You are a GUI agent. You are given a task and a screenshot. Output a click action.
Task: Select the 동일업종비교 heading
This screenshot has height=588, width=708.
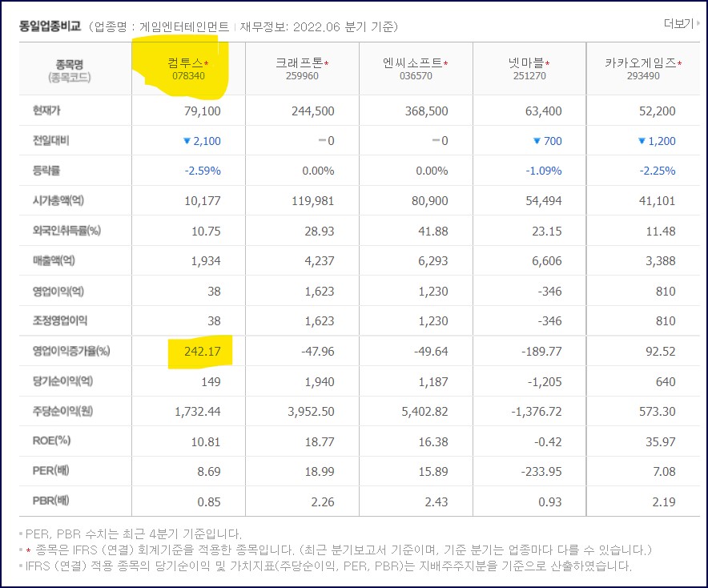50,26
